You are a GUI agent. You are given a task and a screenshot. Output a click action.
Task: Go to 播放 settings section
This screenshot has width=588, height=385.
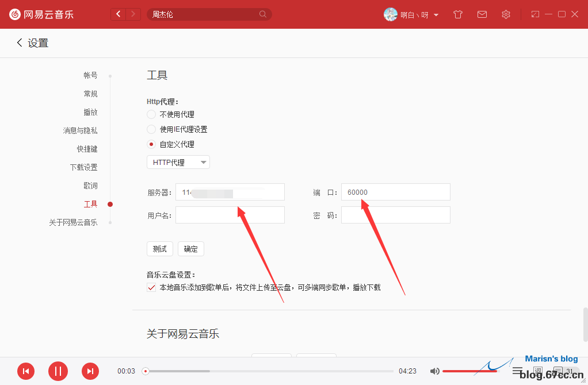(90, 112)
